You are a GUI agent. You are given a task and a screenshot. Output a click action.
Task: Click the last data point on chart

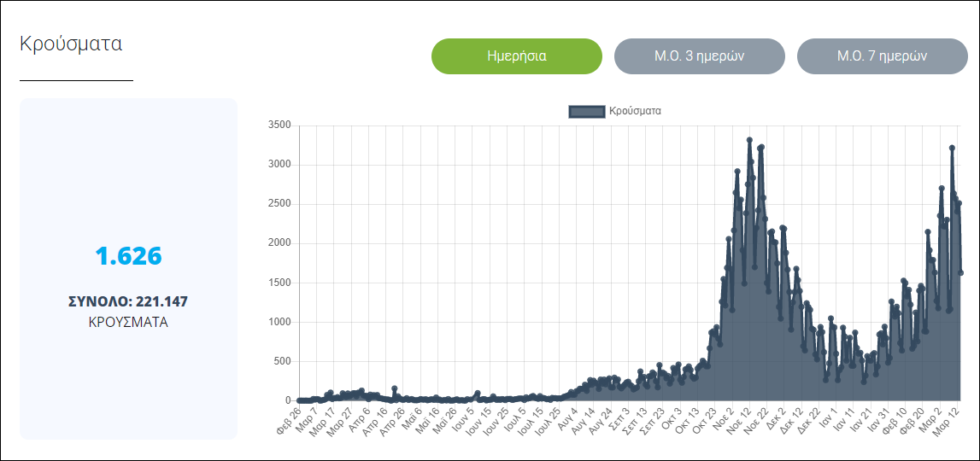(961, 272)
